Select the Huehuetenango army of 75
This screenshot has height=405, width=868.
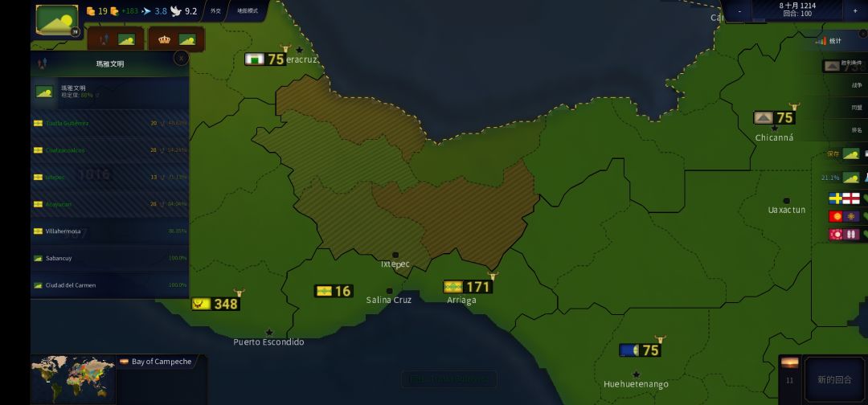641,350
